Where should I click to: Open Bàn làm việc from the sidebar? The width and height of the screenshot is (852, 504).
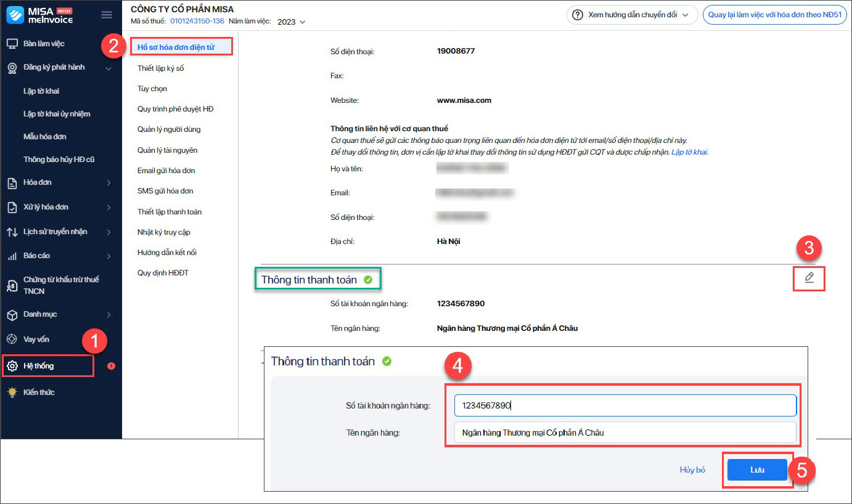coord(44,44)
